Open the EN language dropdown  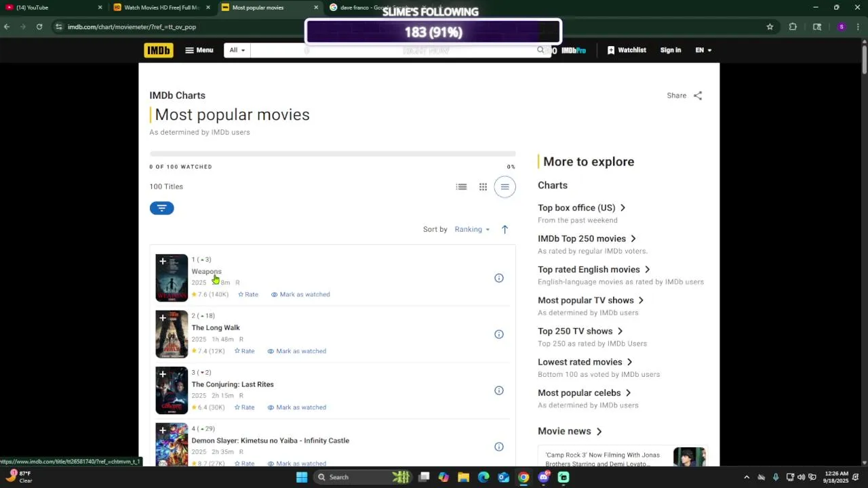[x=703, y=50]
